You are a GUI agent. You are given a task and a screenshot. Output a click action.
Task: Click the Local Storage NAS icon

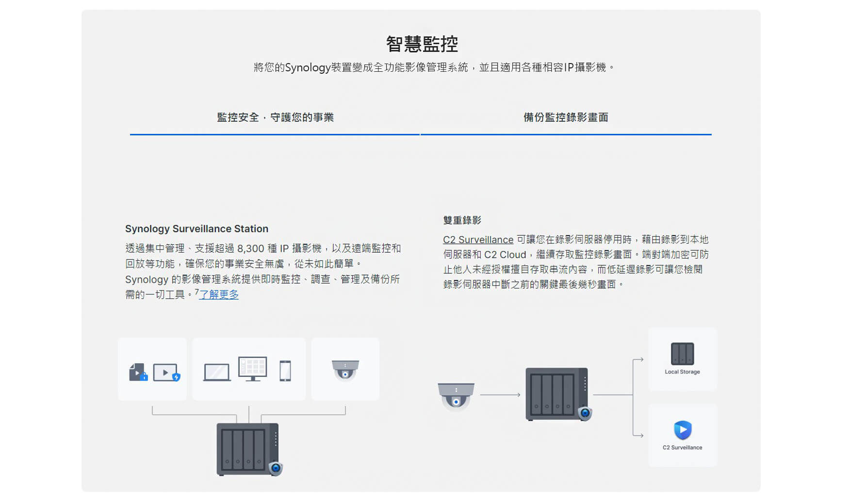[x=682, y=354]
